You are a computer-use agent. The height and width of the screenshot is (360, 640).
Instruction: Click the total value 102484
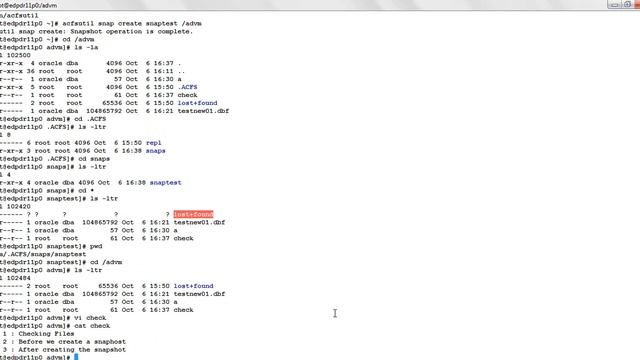18,278
